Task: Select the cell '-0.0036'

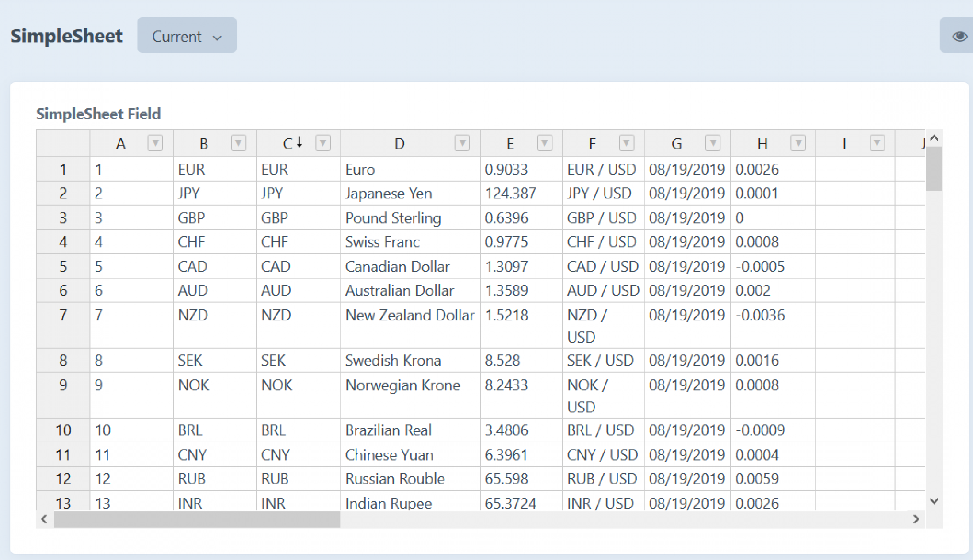Action: pyautogui.click(x=773, y=325)
